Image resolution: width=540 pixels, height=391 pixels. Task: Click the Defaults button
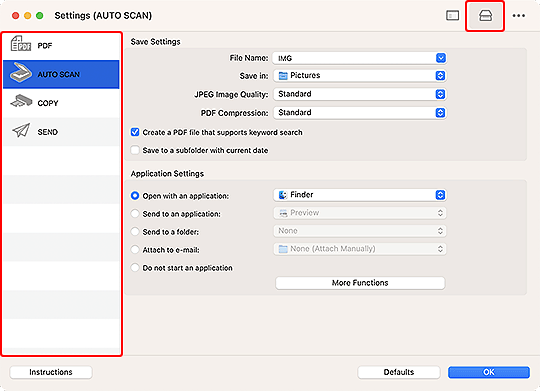point(399,372)
